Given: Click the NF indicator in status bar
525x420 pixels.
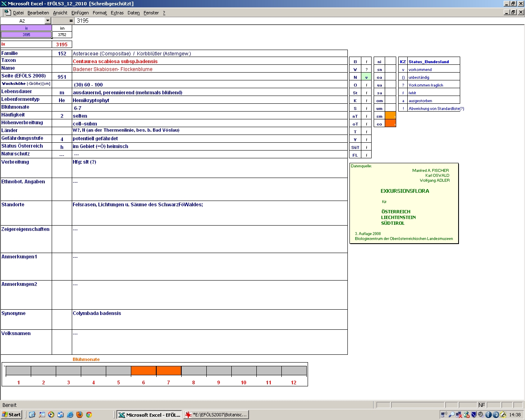Looking at the screenshot, I should tap(482, 405).
